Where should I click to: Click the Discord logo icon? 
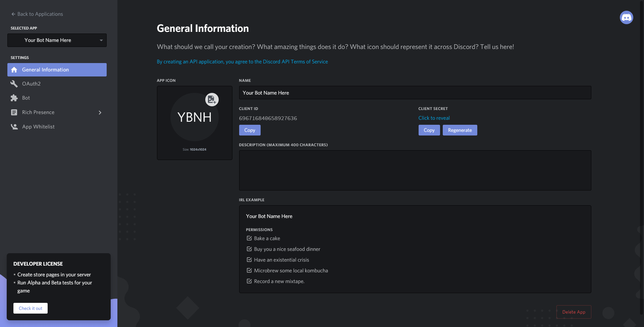(x=626, y=17)
